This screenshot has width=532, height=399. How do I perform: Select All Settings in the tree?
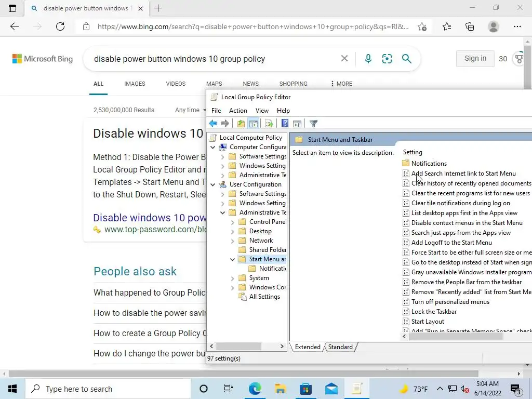click(x=264, y=297)
